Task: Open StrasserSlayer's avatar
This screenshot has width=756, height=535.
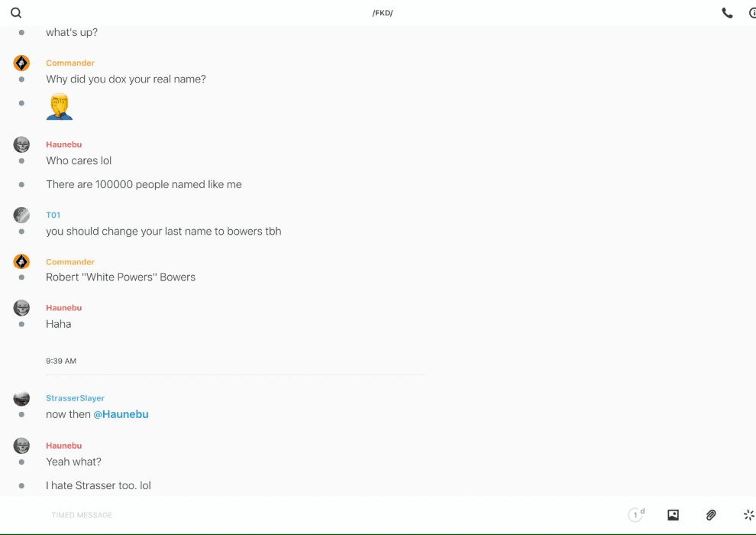Action: (21, 398)
